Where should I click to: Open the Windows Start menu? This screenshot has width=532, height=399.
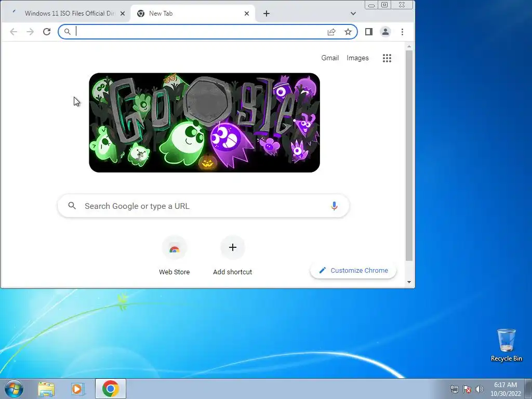14,389
